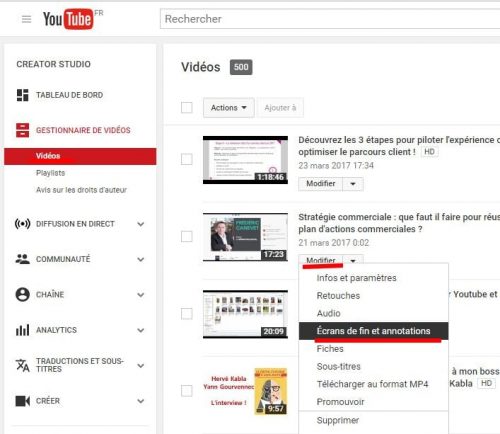500x434 pixels.
Task: Click the Chaîne account icon
Action: 22,295
